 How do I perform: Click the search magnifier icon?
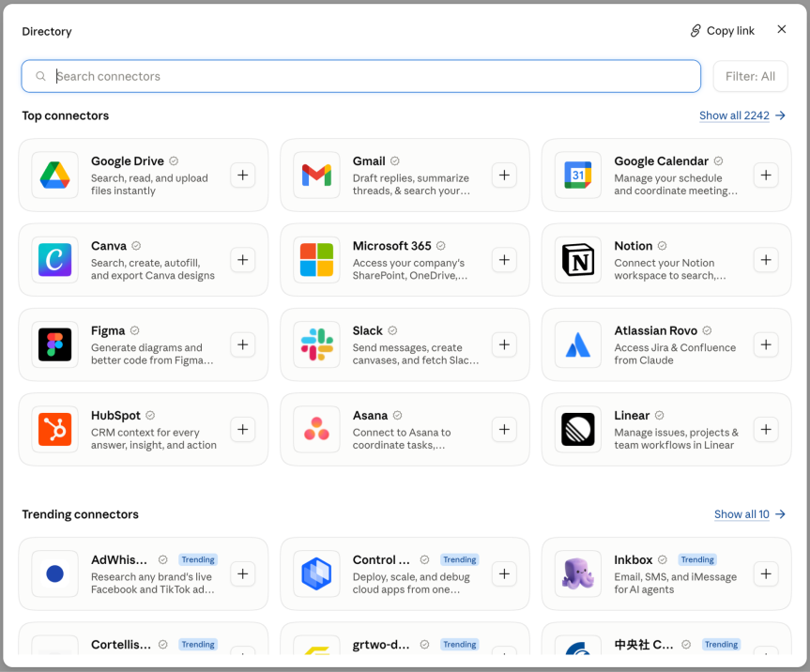click(40, 76)
